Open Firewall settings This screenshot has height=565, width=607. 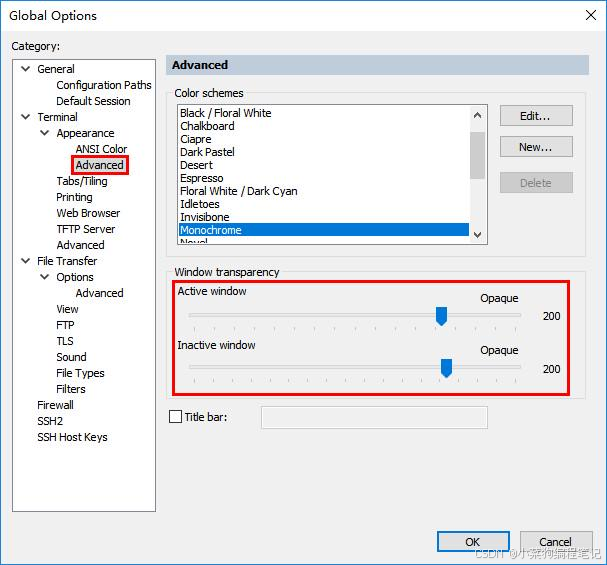point(55,405)
